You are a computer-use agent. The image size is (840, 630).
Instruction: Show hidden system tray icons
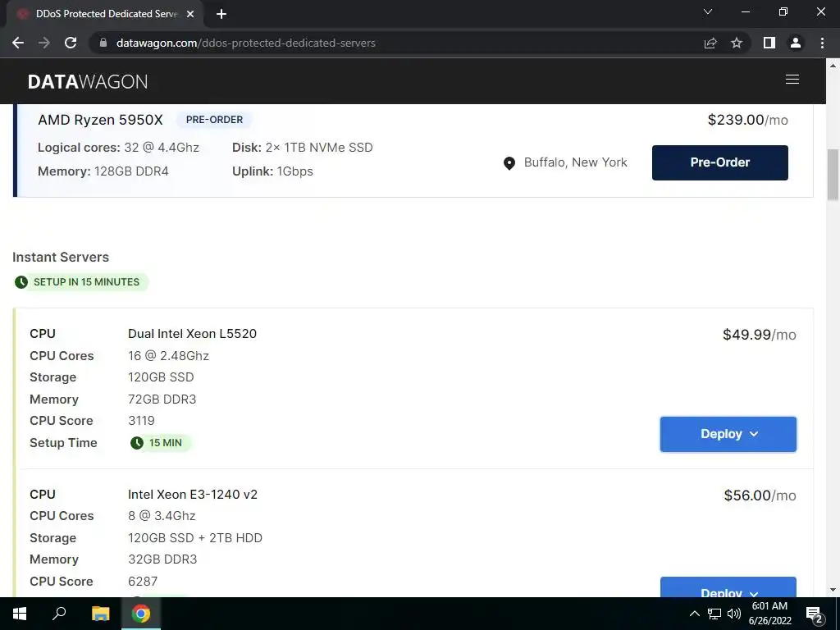(x=694, y=614)
